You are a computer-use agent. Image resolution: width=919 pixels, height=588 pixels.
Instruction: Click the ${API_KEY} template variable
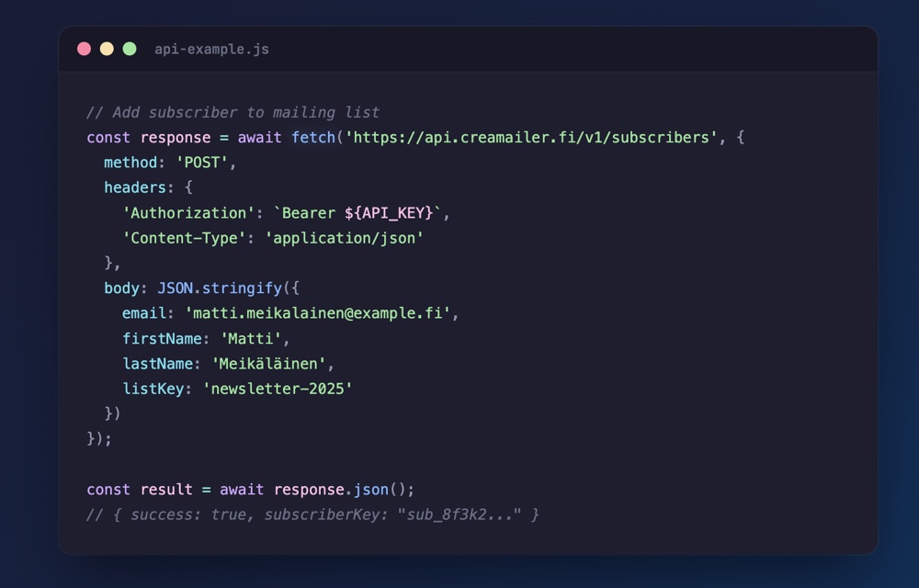pyautogui.click(x=388, y=213)
